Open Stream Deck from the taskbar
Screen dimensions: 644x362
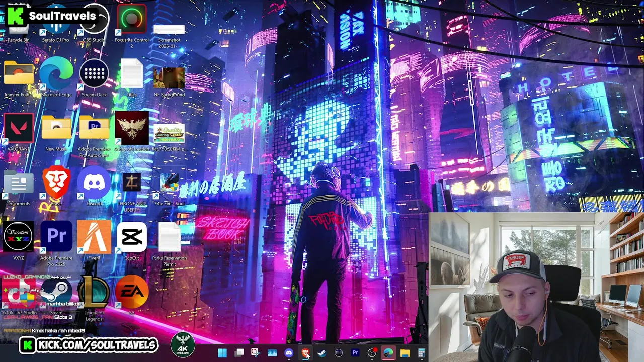click(x=339, y=353)
